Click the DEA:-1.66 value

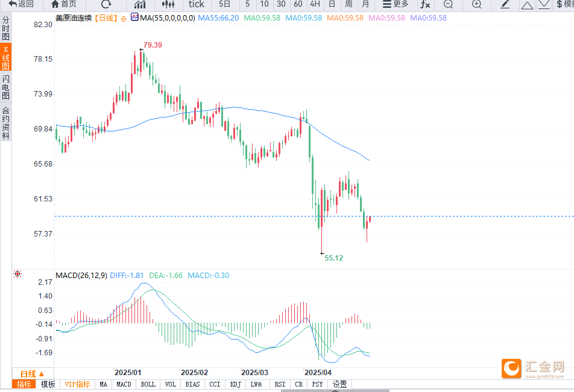(x=166, y=275)
